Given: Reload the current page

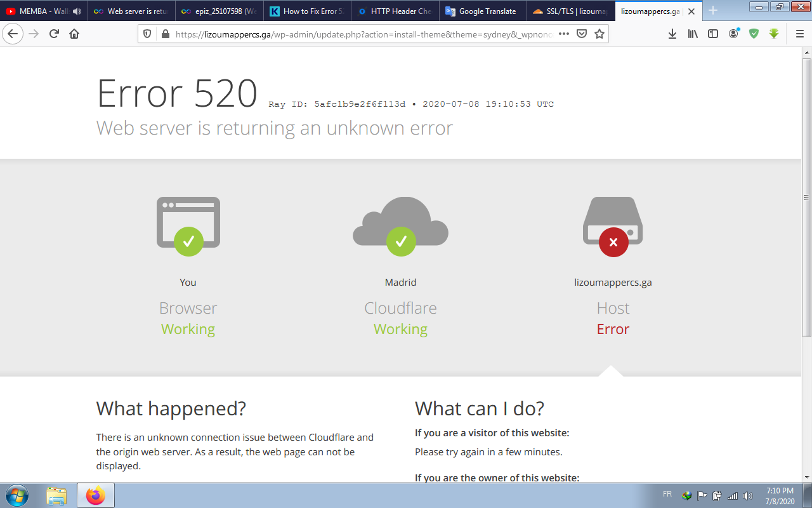Looking at the screenshot, I should 55,34.
